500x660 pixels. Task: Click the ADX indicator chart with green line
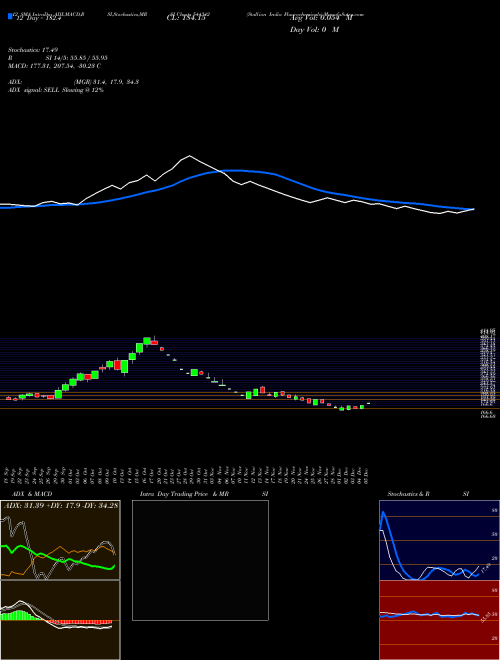point(60,540)
